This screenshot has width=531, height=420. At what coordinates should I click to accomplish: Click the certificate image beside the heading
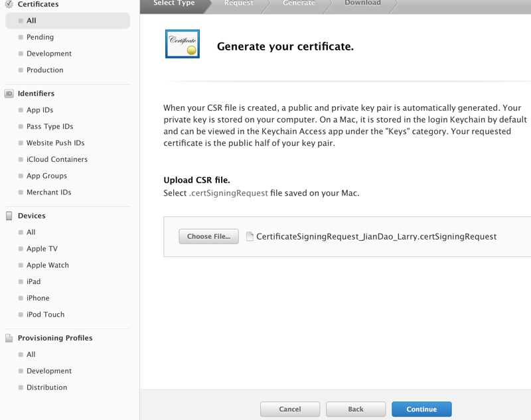[183, 44]
